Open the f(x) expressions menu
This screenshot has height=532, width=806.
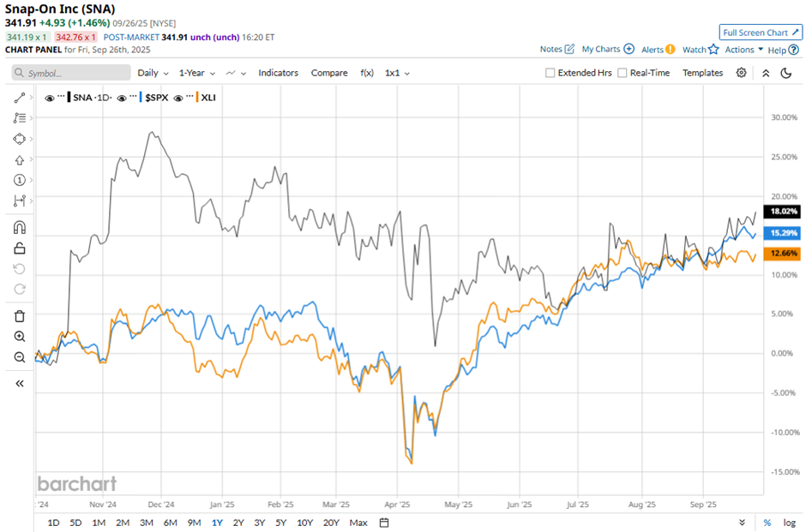(x=366, y=73)
